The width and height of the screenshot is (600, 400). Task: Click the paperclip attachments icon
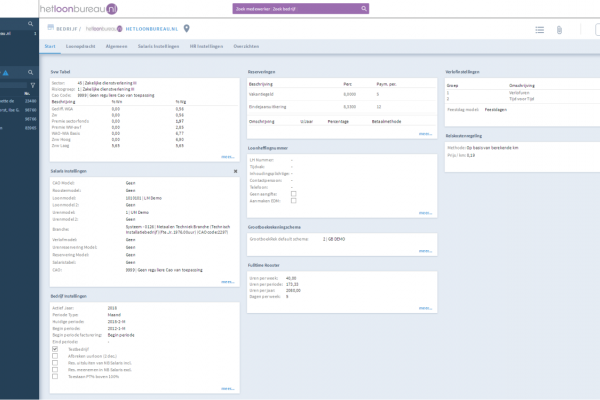(x=559, y=29)
